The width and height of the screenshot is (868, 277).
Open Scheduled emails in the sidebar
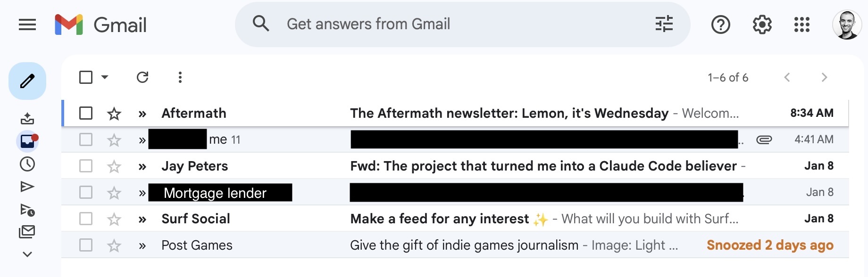click(27, 209)
